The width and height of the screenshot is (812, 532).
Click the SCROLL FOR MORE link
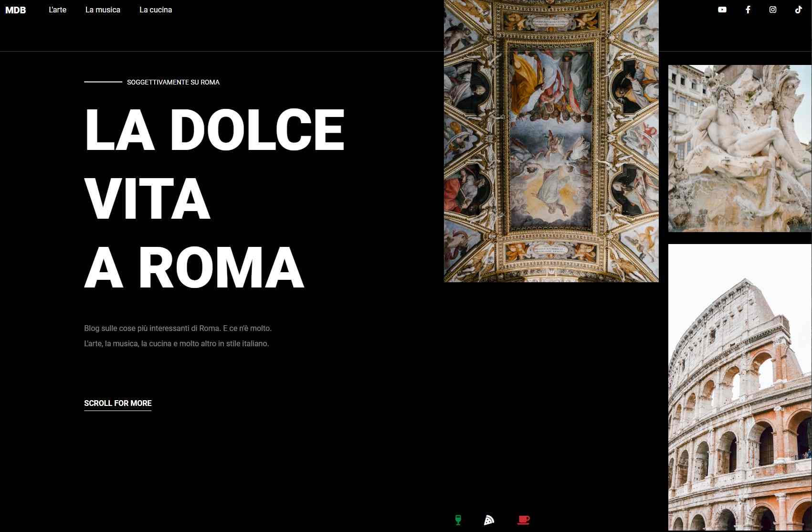[x=118, y=404]
